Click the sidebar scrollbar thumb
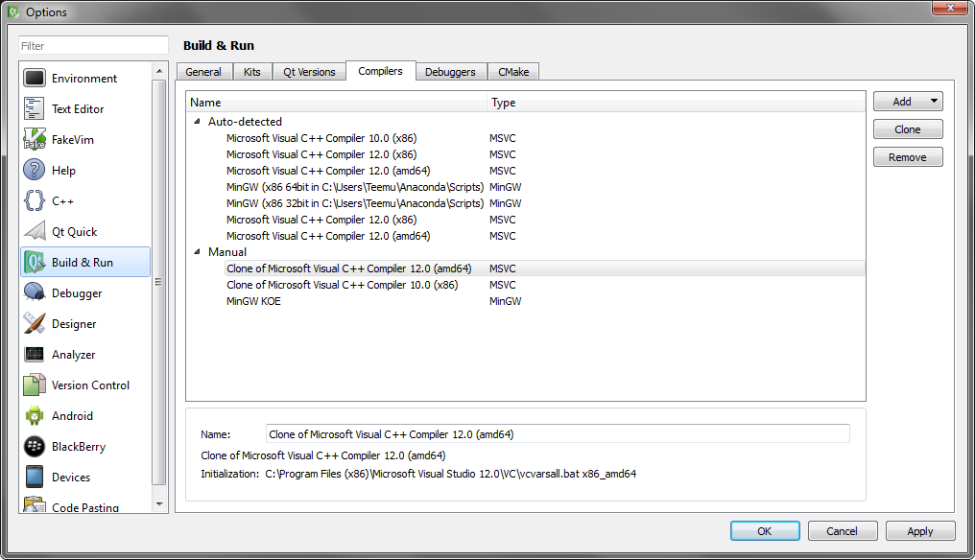 point(159,282)
